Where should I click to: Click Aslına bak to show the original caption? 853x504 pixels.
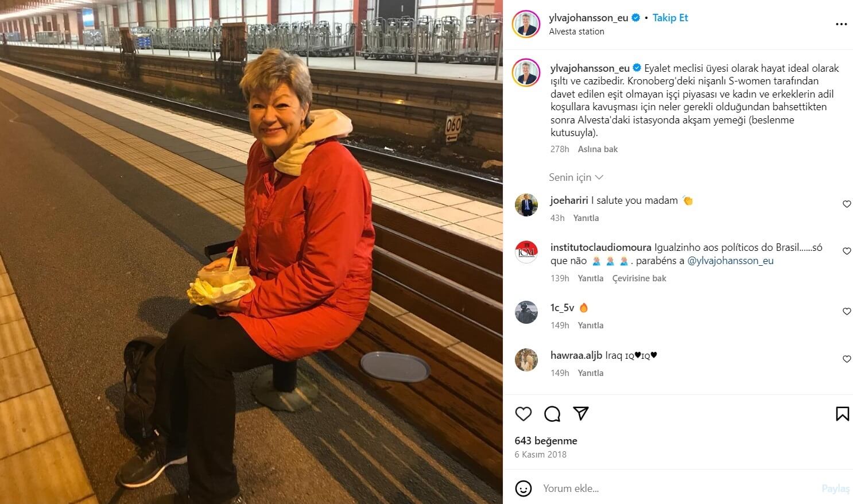point(598,149)
